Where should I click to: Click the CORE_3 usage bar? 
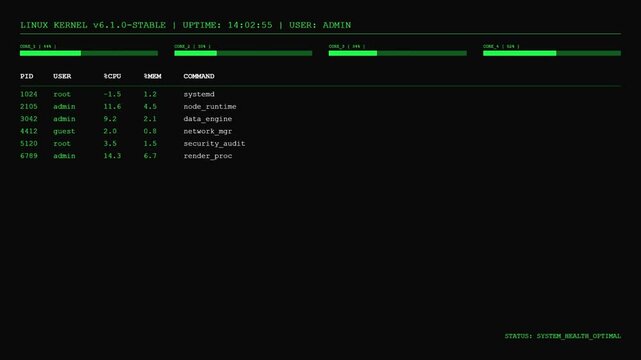398,53
